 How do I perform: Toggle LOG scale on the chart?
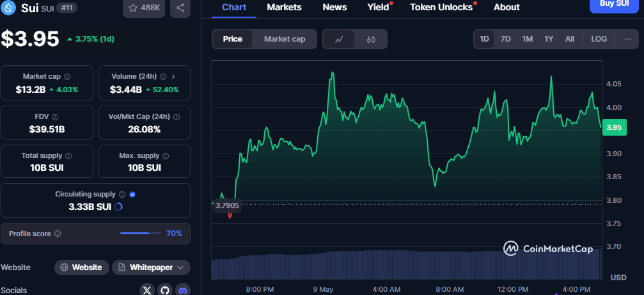(599, 39)
